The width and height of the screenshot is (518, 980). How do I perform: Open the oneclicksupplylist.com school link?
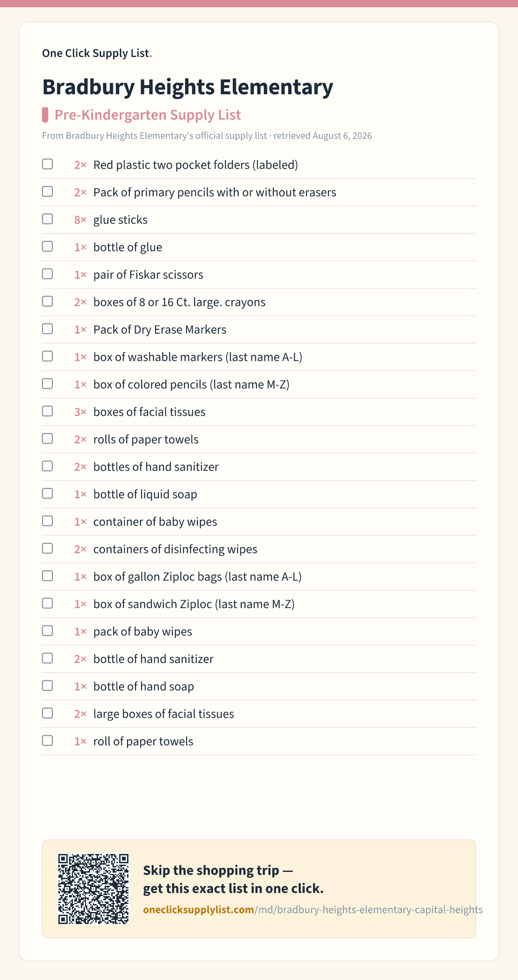coord(313,909)
